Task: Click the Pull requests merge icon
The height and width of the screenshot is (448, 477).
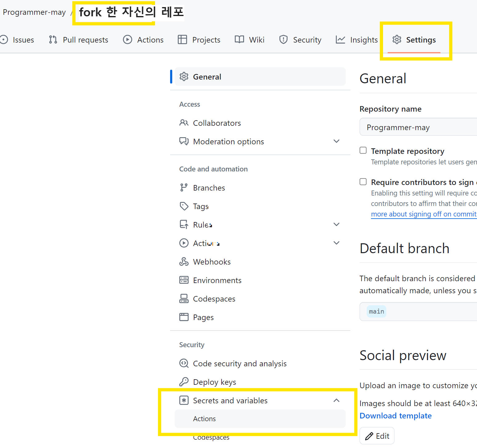Action: (x=53, y=39)
